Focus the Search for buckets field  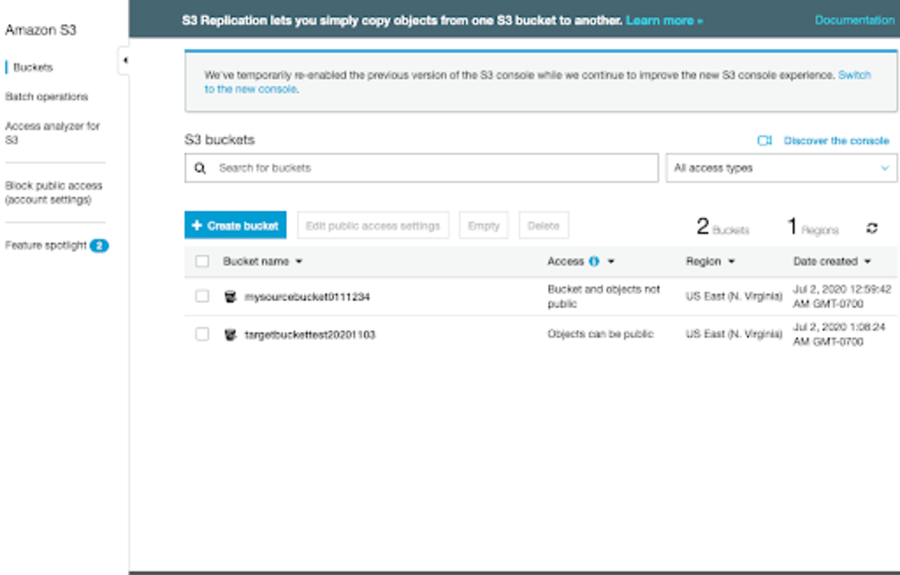[421, 168]
